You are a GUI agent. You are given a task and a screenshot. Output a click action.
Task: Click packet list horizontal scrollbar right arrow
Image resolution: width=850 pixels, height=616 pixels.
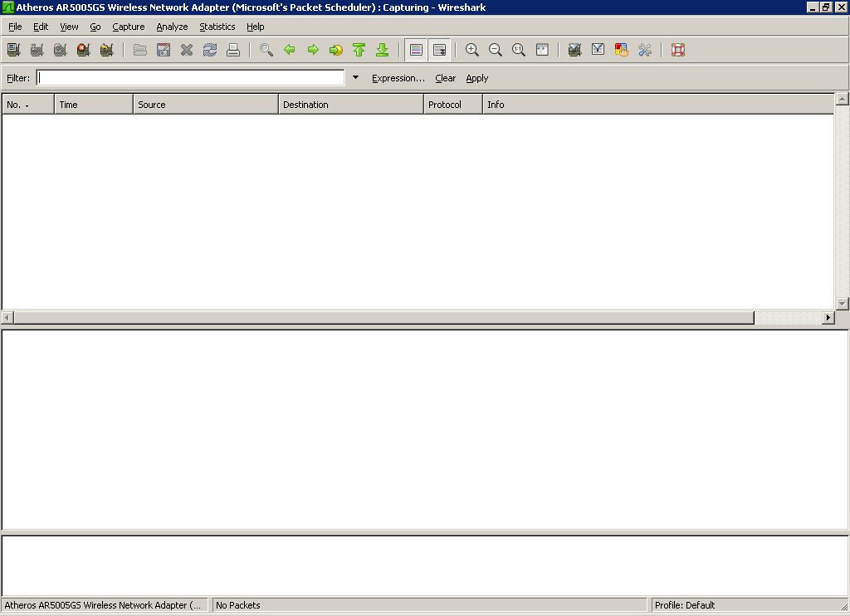pyautogui.click(x=828, y=317)
